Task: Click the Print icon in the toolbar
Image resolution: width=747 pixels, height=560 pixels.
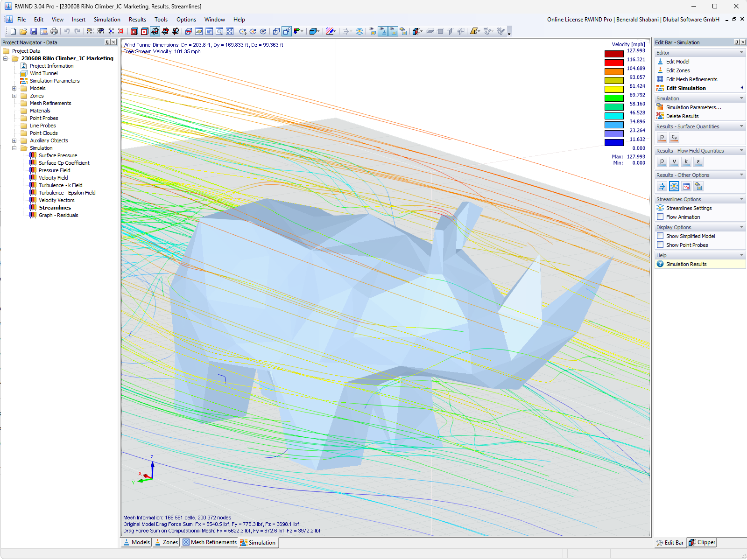Action: point(54,31)
